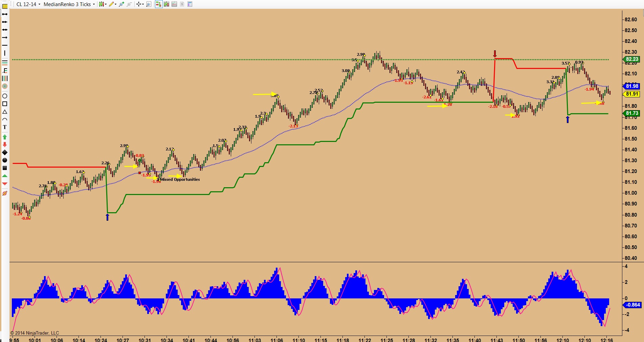Click the 81.50 price axis label

[631, 139]
